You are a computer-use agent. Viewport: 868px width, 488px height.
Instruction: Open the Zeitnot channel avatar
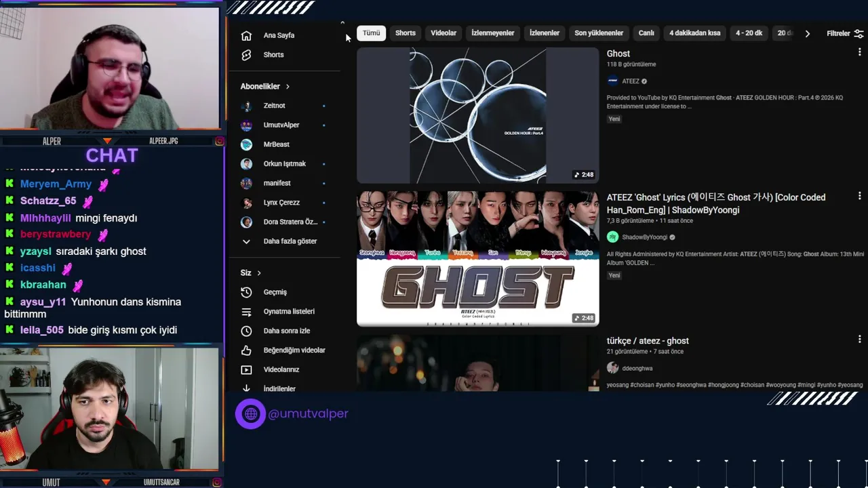click(x=247, y=106)
